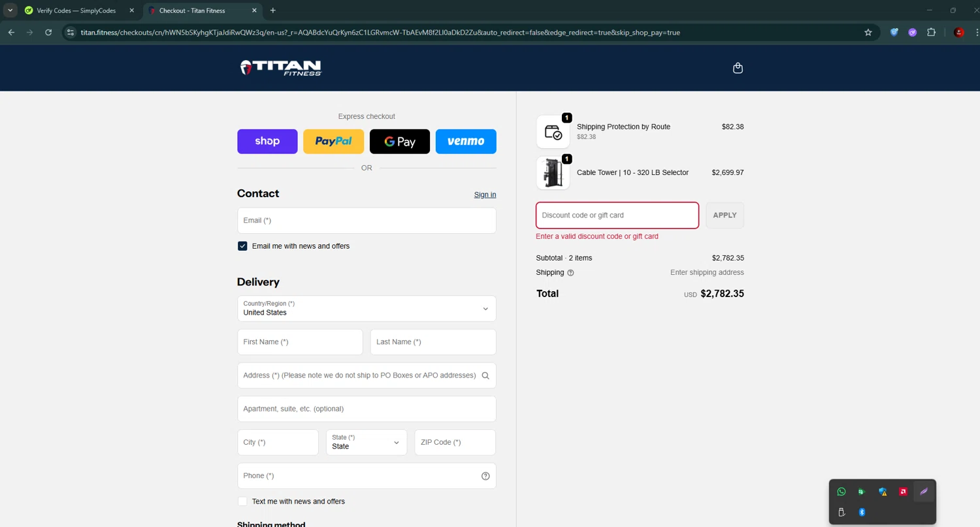Close the Checkout - Titan Fitness tab
980x527 pixels.
point(254,10)
